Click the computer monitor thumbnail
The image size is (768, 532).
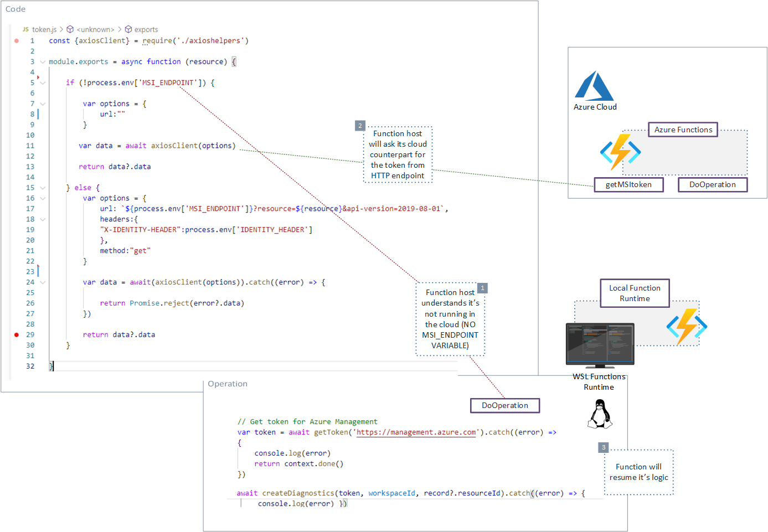(600, 344)
